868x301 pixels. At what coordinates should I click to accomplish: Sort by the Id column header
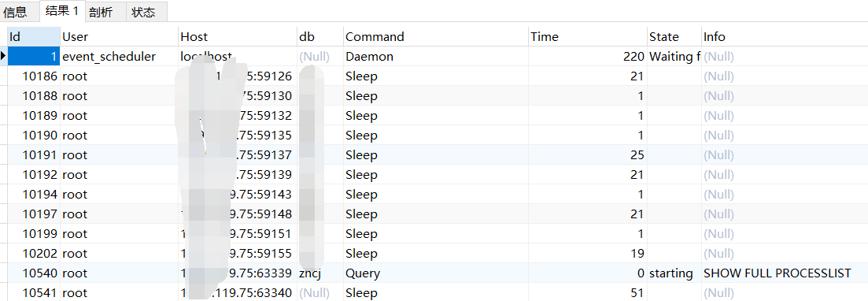[34, 36]
